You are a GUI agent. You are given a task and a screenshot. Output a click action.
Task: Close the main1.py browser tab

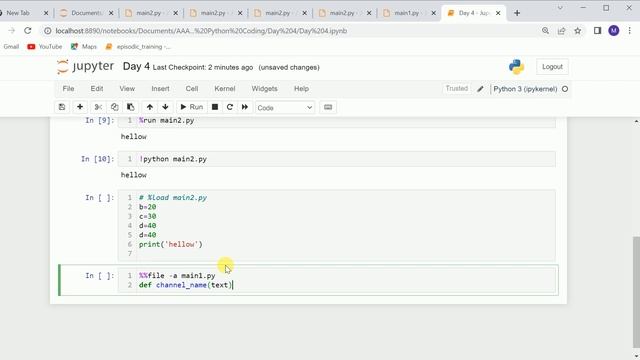pyautogui.click(x=433, y=13)
